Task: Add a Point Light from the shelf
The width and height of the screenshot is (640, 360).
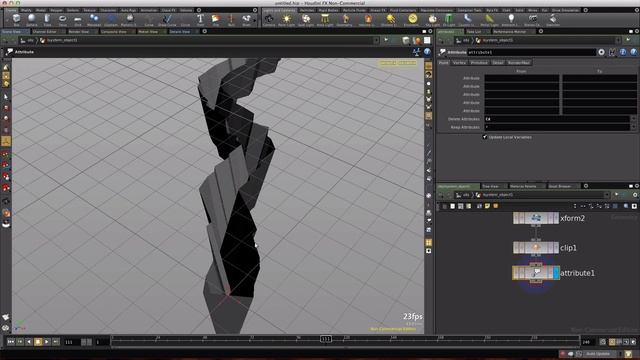Action: pyautogui.click(x=287, y=20)
